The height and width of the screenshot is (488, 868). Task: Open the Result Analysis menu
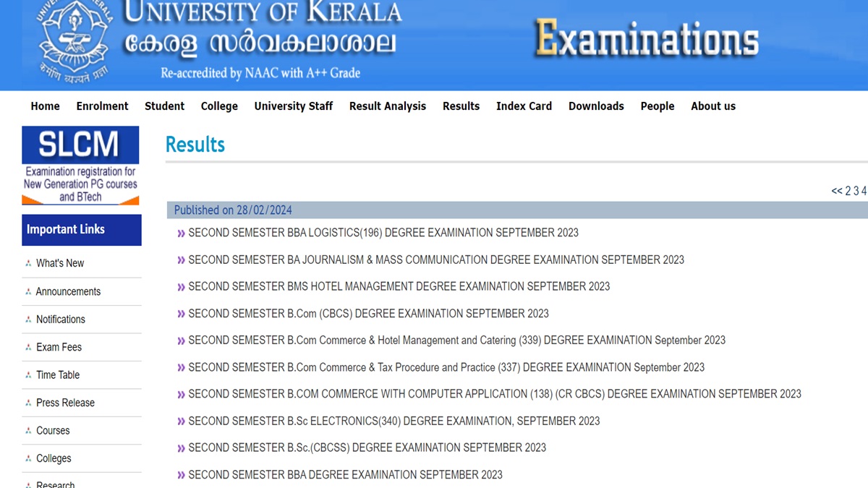388,106
